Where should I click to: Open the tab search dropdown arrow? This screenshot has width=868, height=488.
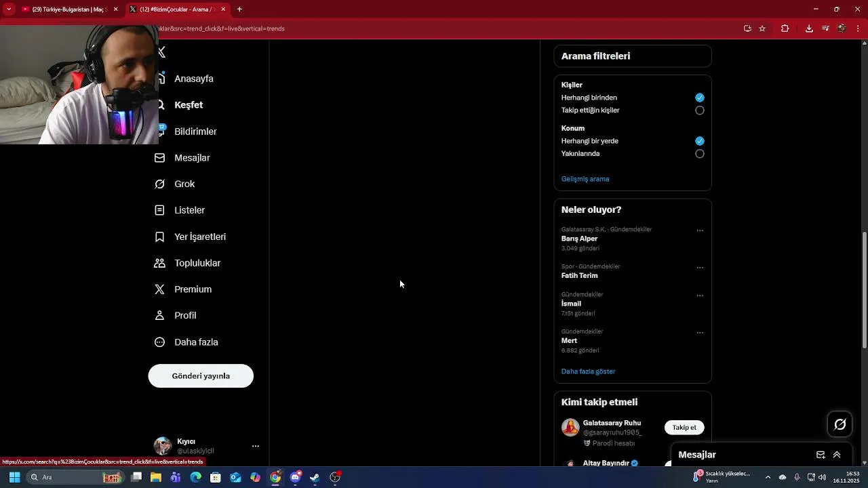(x=9, y=9)
